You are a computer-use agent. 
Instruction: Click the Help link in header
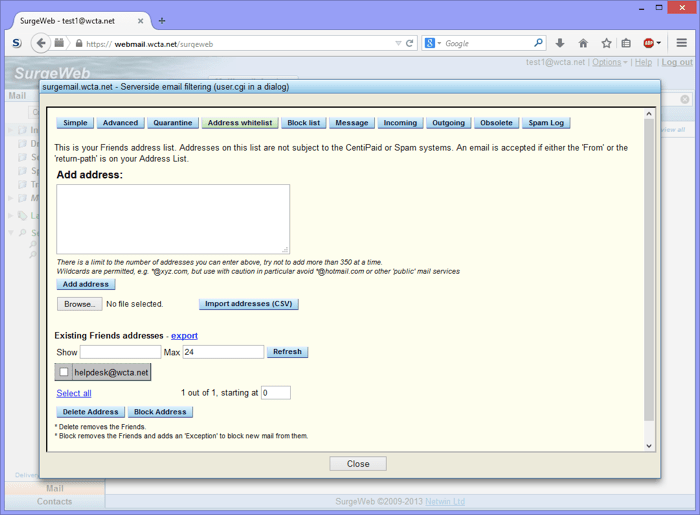(643, 62)
